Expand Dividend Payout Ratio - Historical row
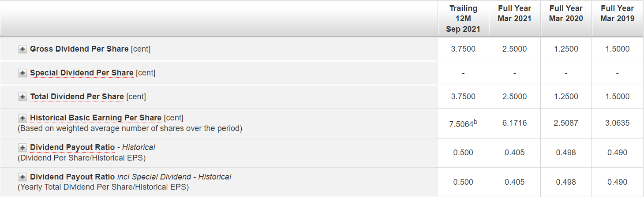This screenshot has height=198, width=644. [x=22, y=148]
